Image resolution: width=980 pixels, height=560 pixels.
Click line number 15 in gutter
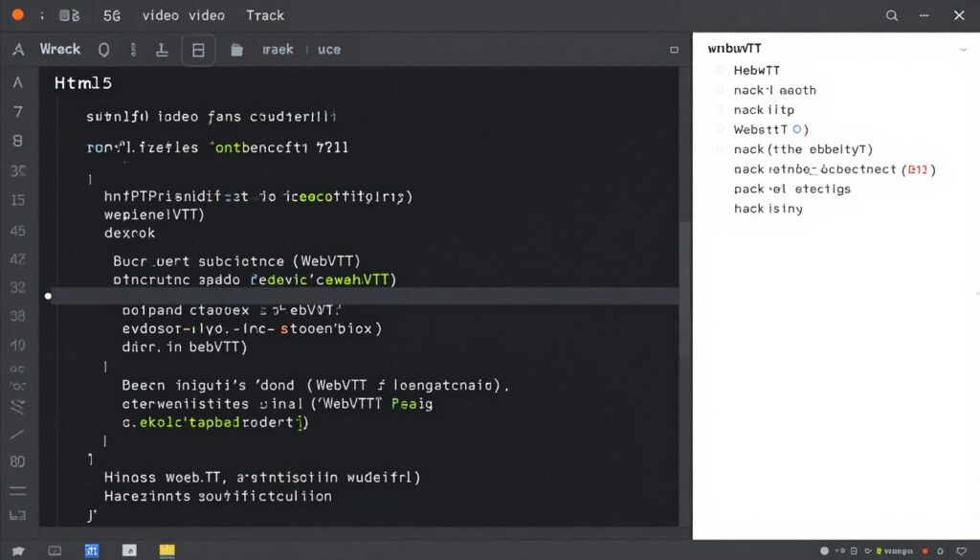[18, 200]
